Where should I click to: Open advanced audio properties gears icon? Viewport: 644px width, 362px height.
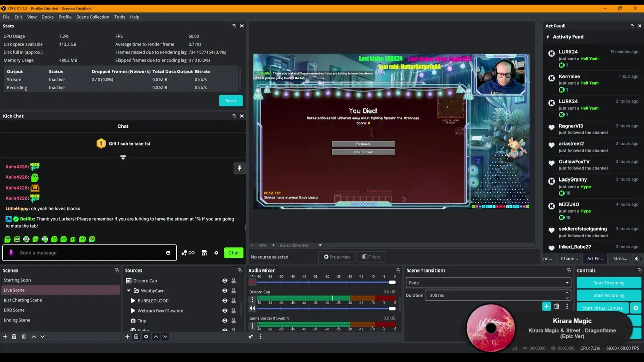point(251,336)
